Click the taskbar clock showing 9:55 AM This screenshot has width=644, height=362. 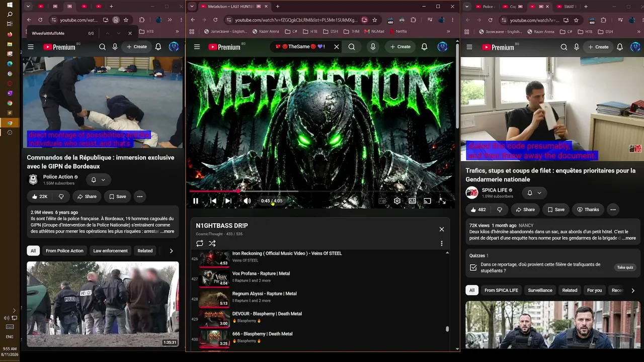pos(10,351)
